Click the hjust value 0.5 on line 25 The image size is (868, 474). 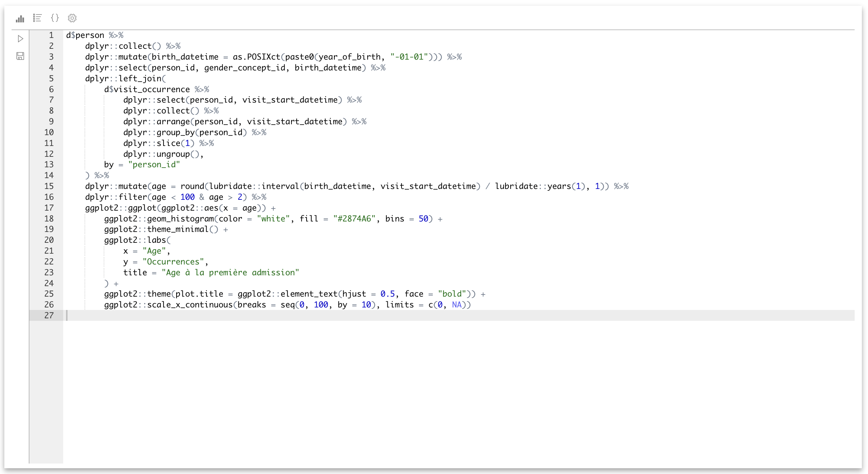387,294
